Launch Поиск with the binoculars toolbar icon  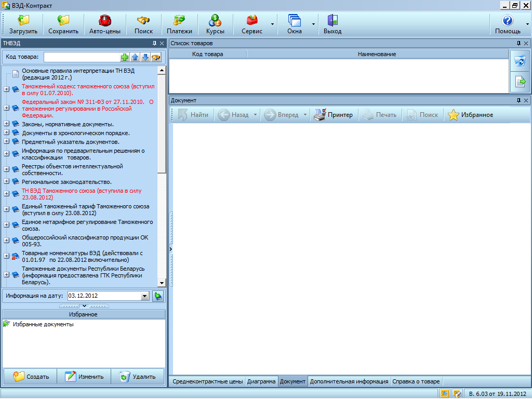pos(143,24)
